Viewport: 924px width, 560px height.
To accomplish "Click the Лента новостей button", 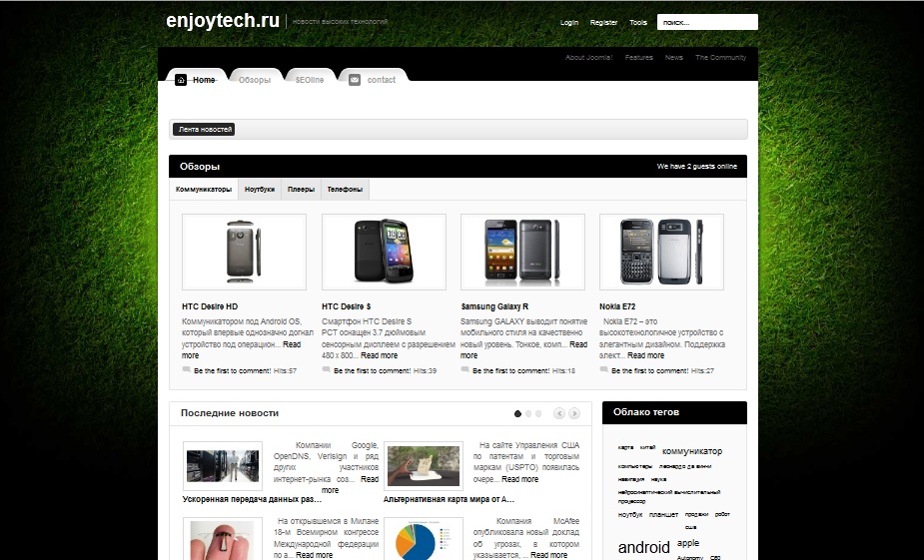I will [x=204, y=130].
